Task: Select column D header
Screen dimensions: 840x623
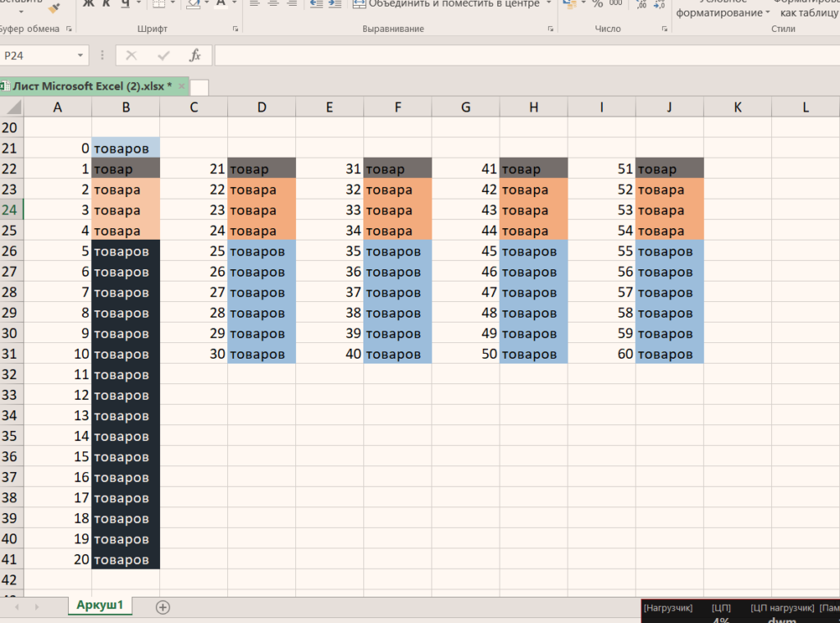Action: [262, 108]
